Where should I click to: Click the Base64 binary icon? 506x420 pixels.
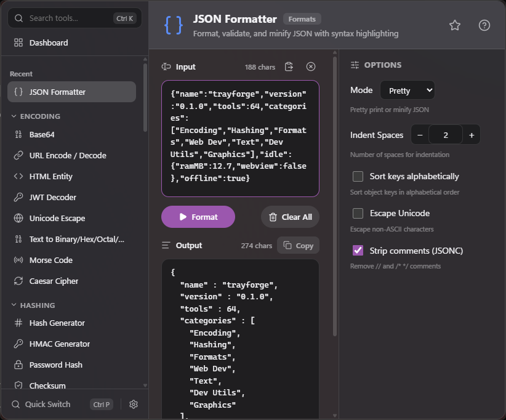click(18, 134)
